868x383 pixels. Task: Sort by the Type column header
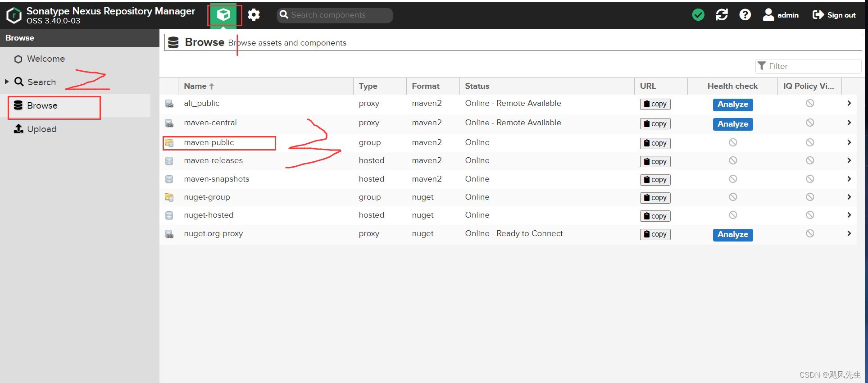pyautogui.click(x=380, y=86)
